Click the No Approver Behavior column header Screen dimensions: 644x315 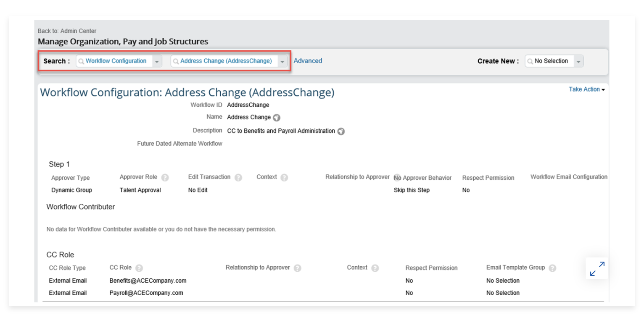click(422, 178)
